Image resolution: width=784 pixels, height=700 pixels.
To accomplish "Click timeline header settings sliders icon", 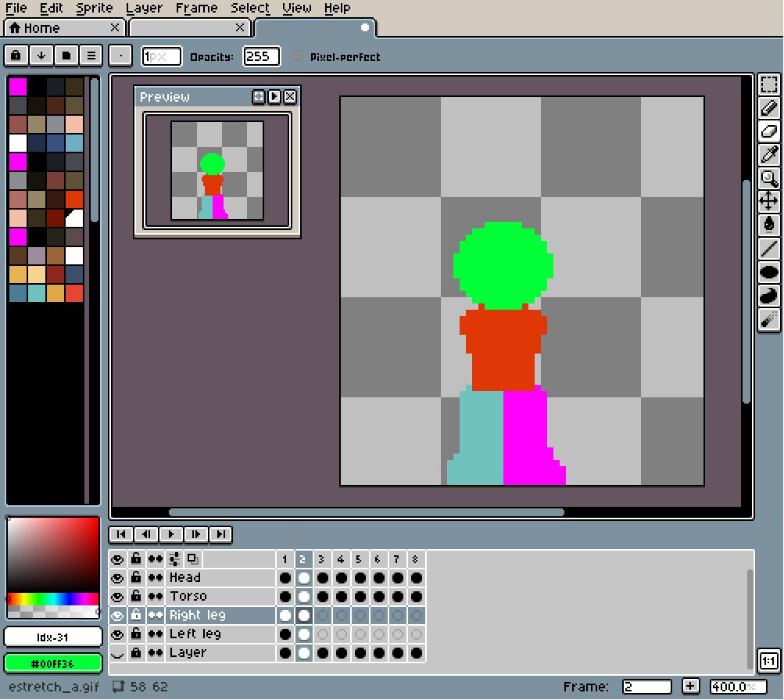I will click(x=174, y=559).
